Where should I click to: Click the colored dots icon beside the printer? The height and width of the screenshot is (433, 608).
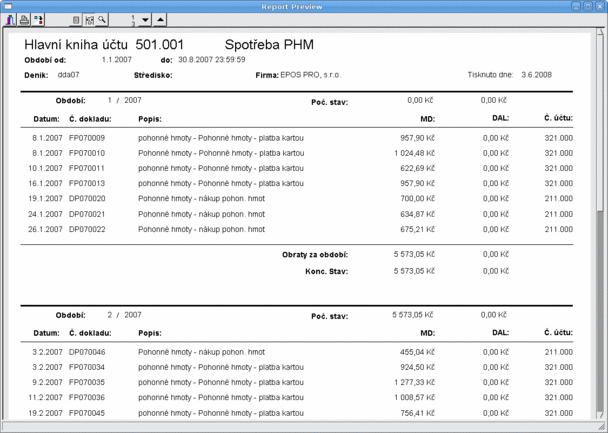pos(38,19)
